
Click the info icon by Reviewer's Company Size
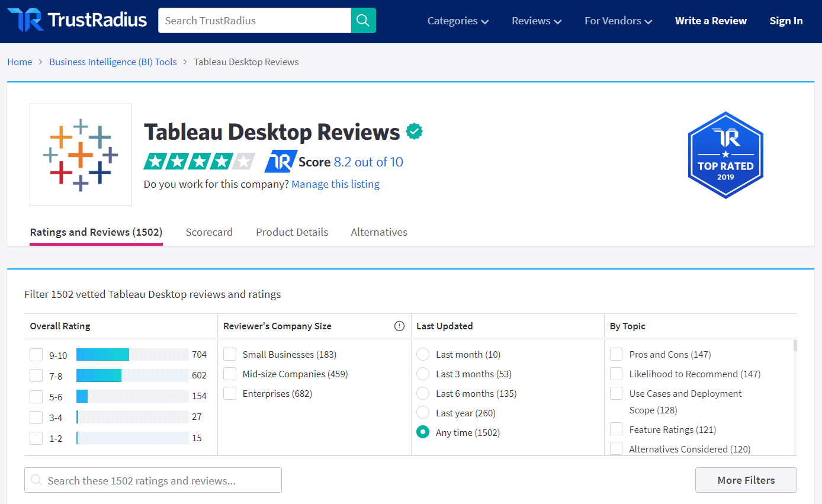point(399,326)
